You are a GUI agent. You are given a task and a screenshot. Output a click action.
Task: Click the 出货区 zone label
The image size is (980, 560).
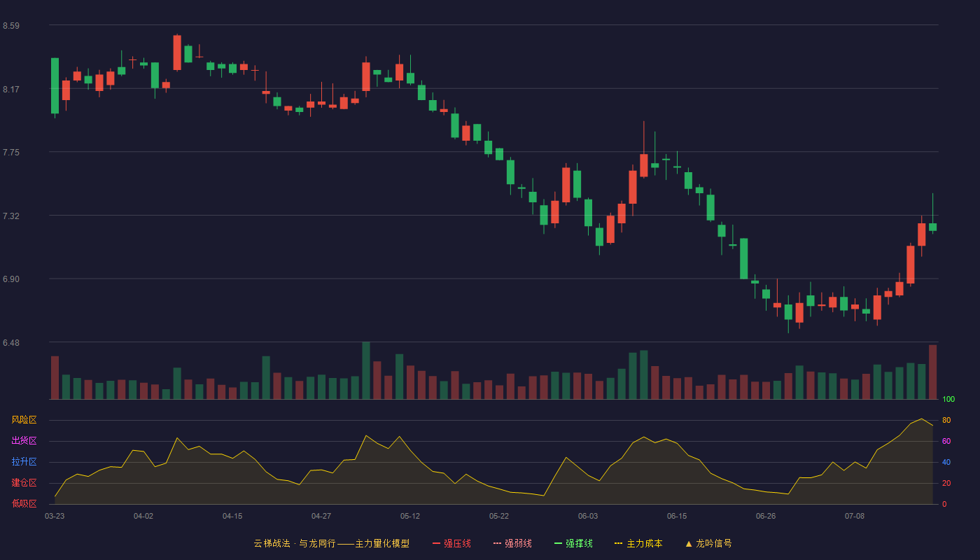(x=24, y=441)
